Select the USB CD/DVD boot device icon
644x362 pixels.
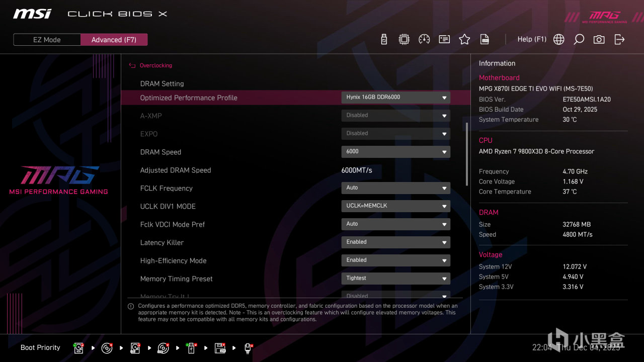163,348
